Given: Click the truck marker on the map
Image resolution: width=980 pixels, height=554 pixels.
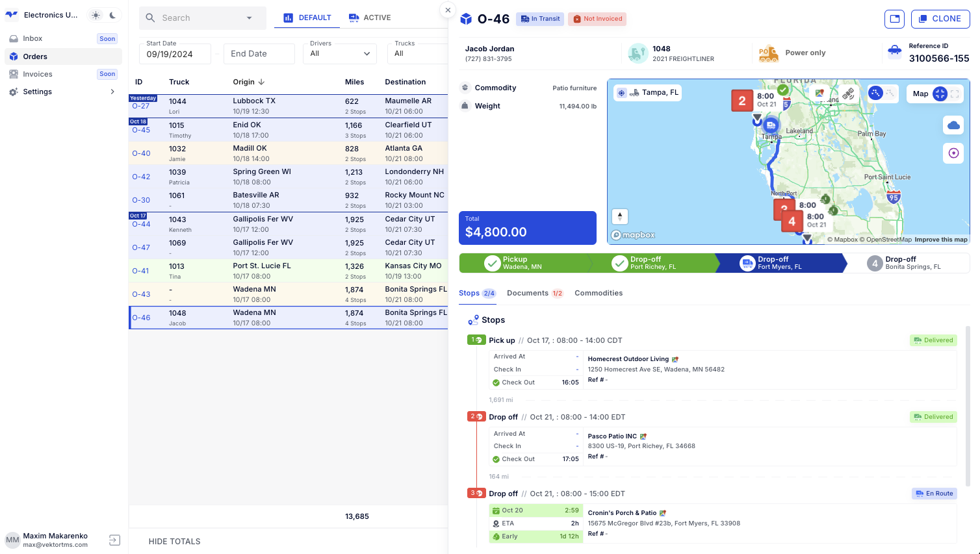Looking at the screenshot, I should 771,125.
